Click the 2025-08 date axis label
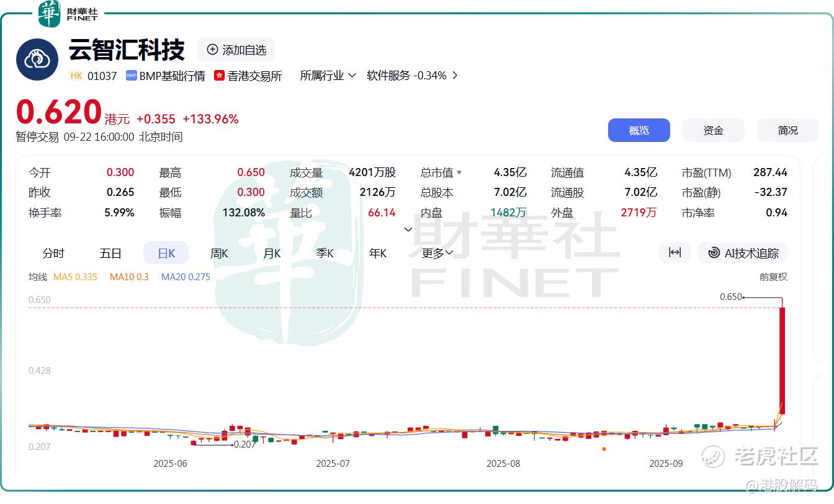Image resolution: width=834 pixels, height=504 pixels. coord(503,463)
